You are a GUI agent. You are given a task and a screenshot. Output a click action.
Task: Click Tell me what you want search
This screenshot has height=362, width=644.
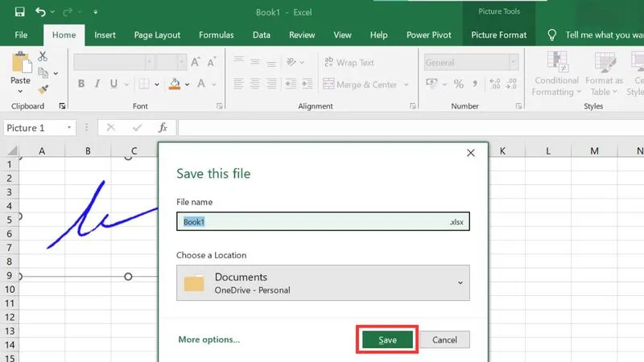(x=596, y=35)
